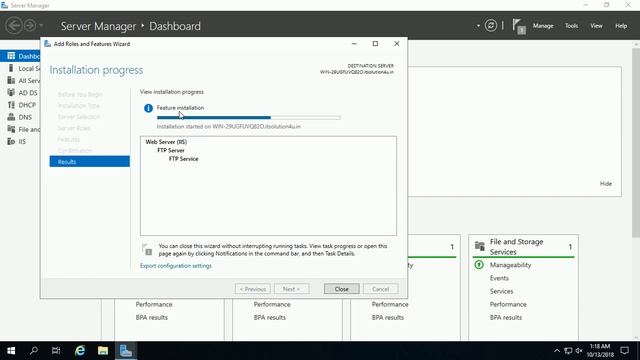Image resolution: width=640 pixels, height=360 pixels.
Task: Open Events in File and Storage Services tile
Action: (x=499, y=278)
